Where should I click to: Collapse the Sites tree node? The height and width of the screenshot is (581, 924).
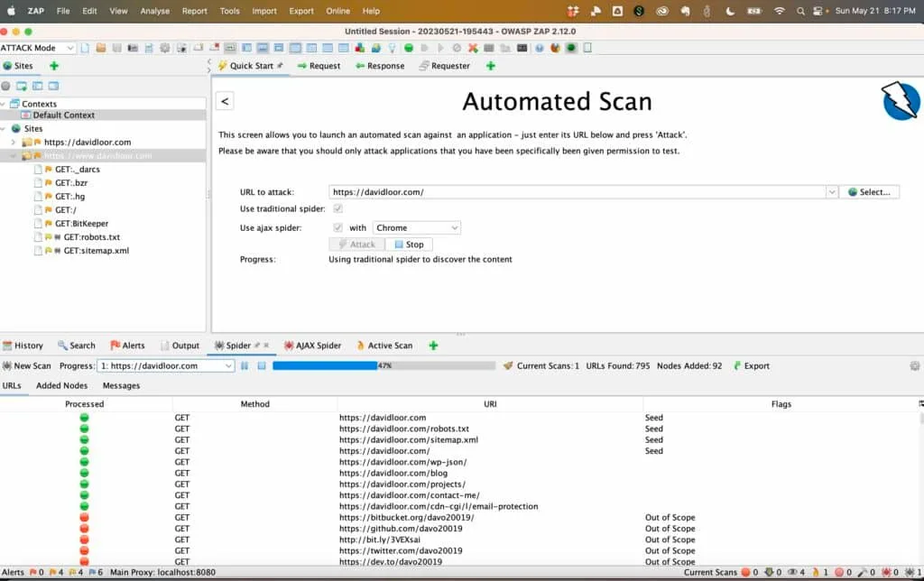4,128
